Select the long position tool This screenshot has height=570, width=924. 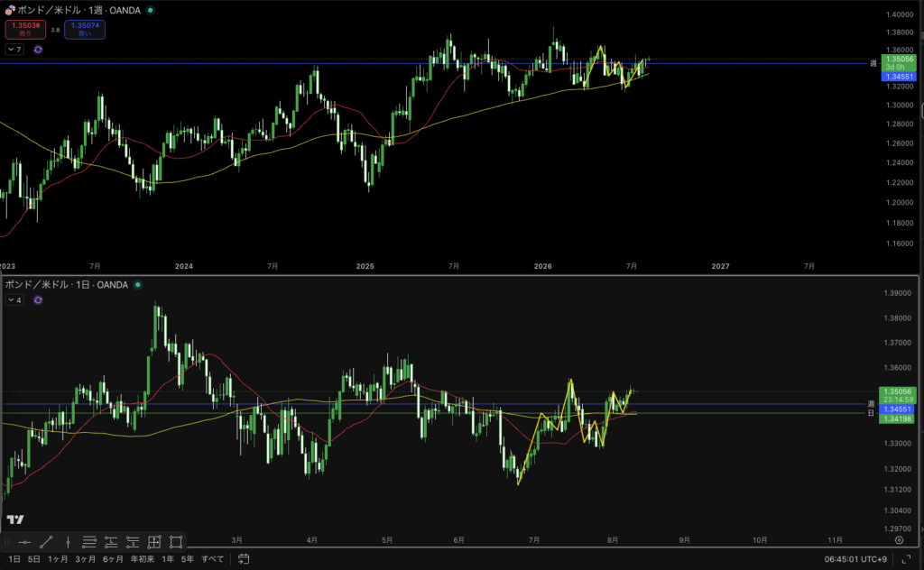[111, 542]
